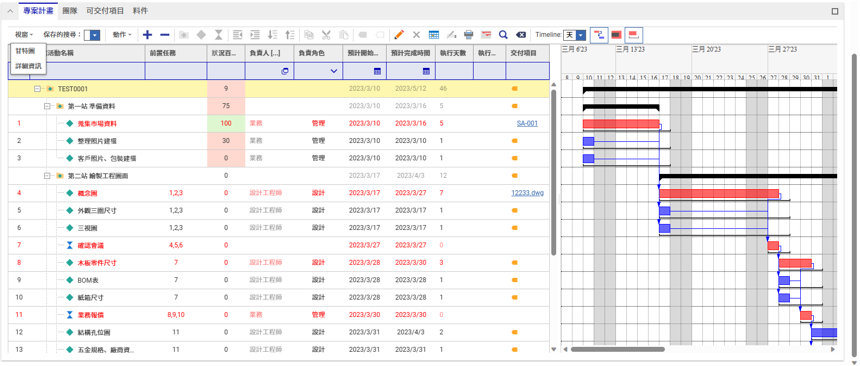Select the 業務報價 activity row
Image resolution: width=860 pixels, height=366 pixels.
(279, 315)
